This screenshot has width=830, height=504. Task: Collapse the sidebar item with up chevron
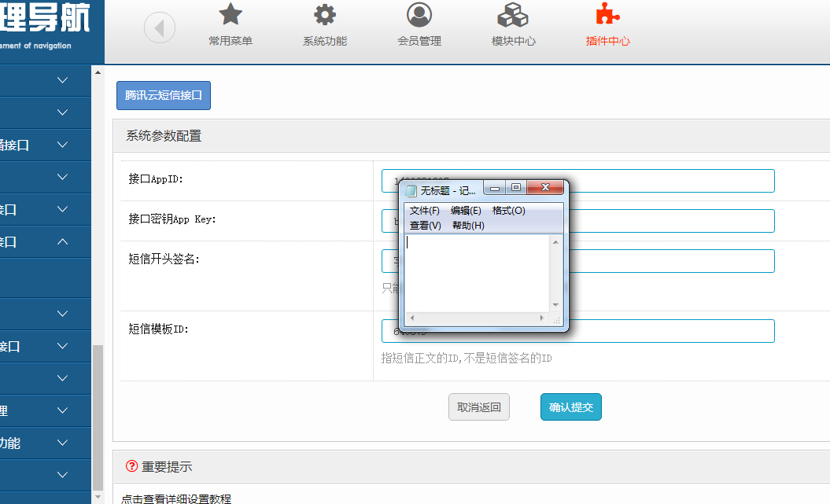[63, 242]
